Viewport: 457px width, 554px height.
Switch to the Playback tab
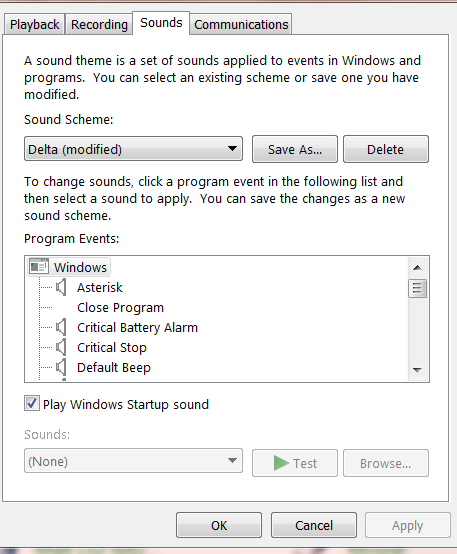[34, 24]
